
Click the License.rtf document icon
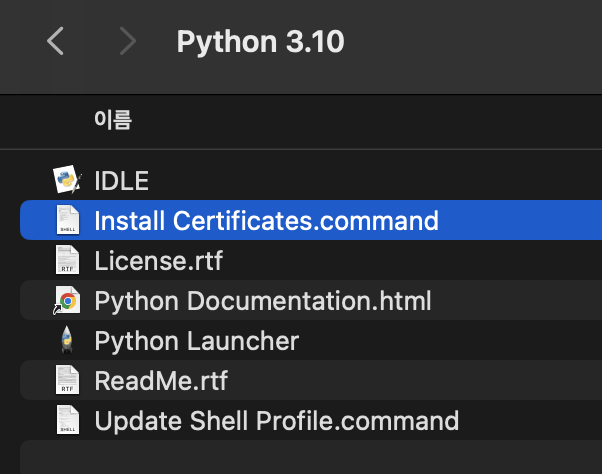click(x=68, y=260)
